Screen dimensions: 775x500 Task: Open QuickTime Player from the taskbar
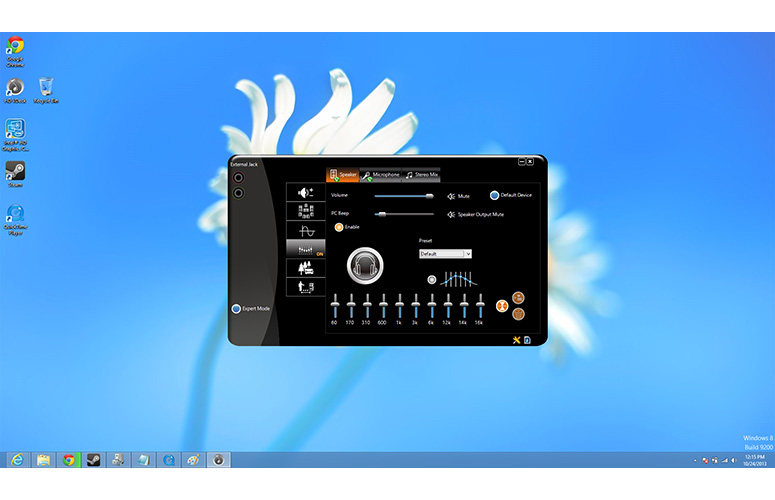pos(169,460)
